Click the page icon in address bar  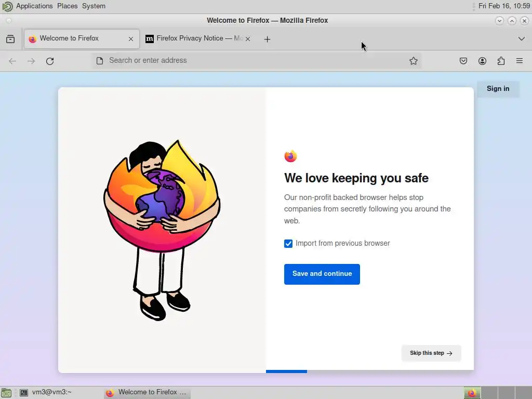pyautogui.click(x=100, y=61)
